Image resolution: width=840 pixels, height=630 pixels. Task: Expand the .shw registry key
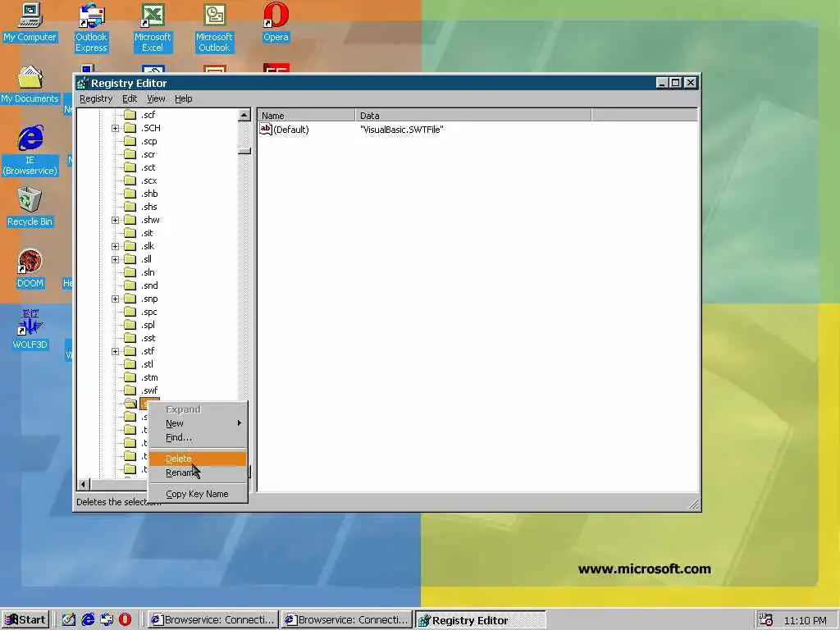115,220
